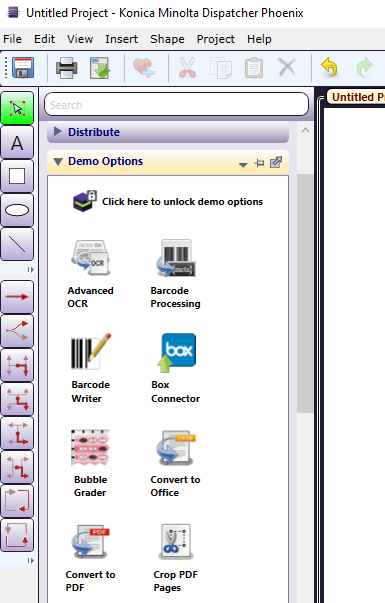Click the Cut scissors icon
This screenshot has width=385, height=603.
click(x=187, y=68)
